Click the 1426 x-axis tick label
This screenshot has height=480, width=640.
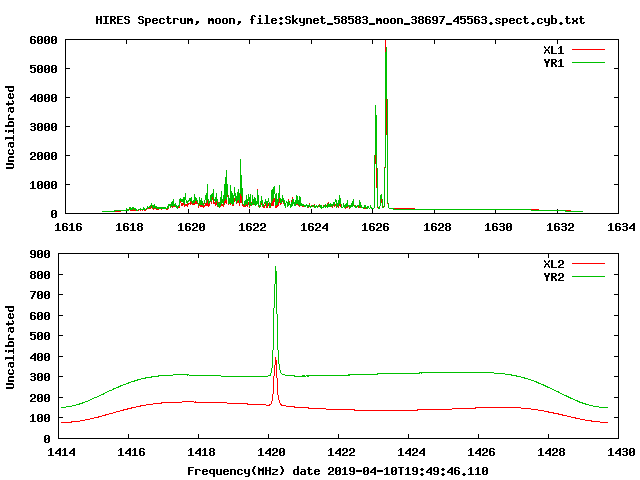tap(481, 452)
